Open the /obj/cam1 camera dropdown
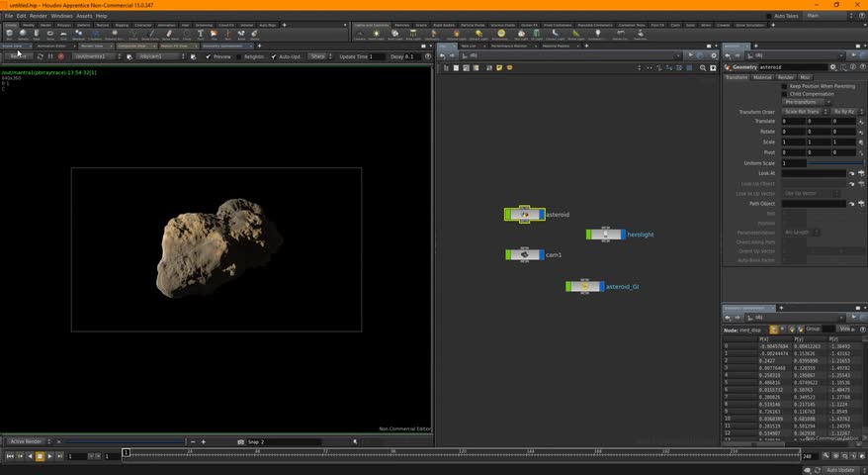 click(160, 56)
